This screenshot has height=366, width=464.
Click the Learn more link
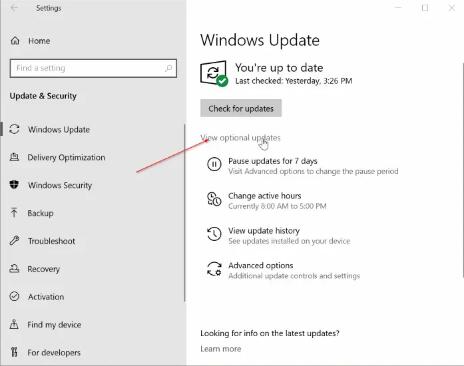coord(221,349)
